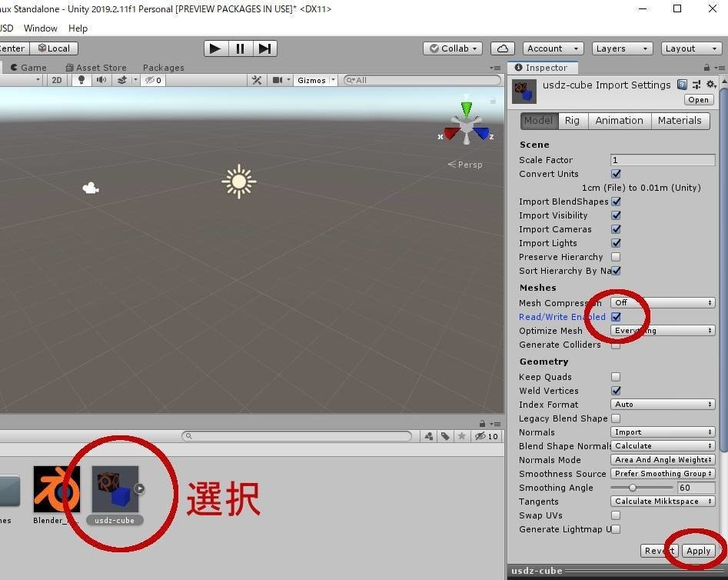728x580 pixels.
Task: Open the Normals dropdown set to Import
Action: click(663, 432)
